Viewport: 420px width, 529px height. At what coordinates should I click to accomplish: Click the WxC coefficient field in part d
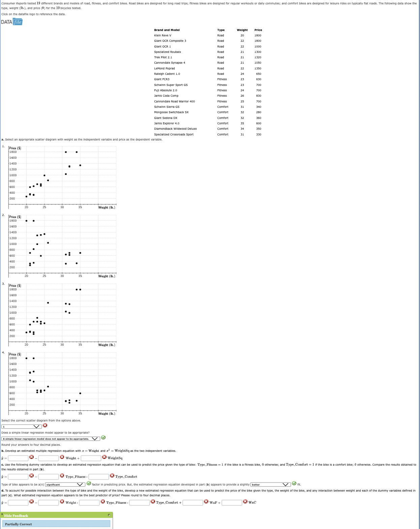(232, 503)
